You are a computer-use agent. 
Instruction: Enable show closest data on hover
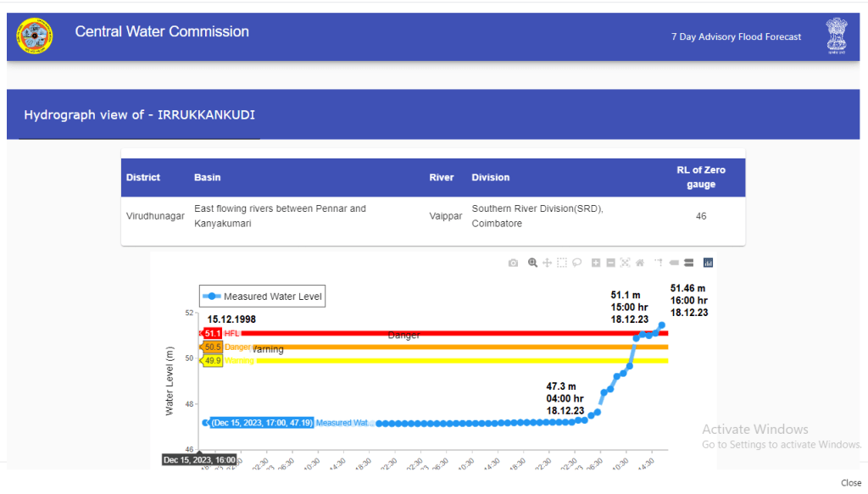(x=675, y=263)
